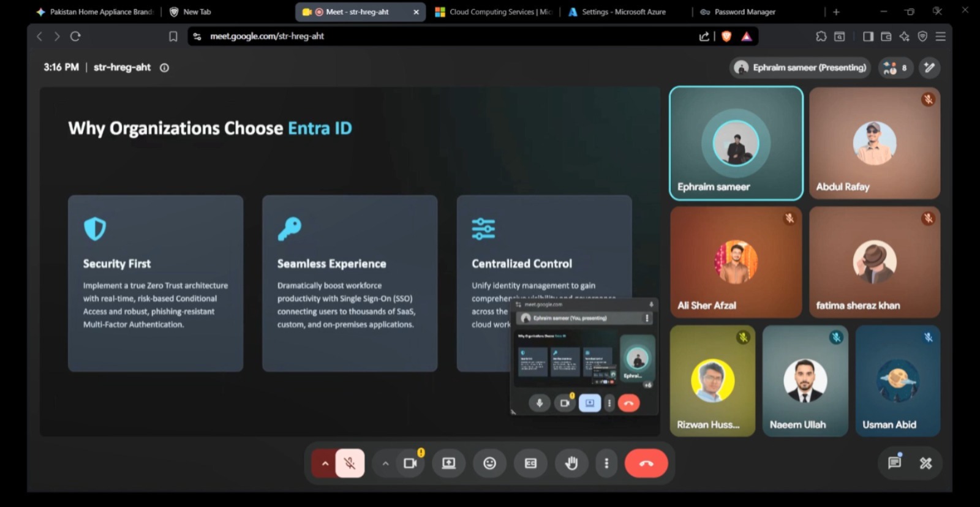Click Abdul Rafay's muted mic indicator

tap(929, 99)
